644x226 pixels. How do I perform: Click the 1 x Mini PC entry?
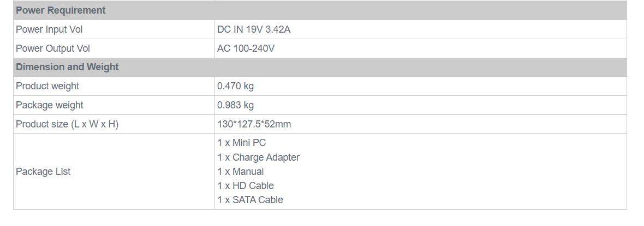coord(242,143)
